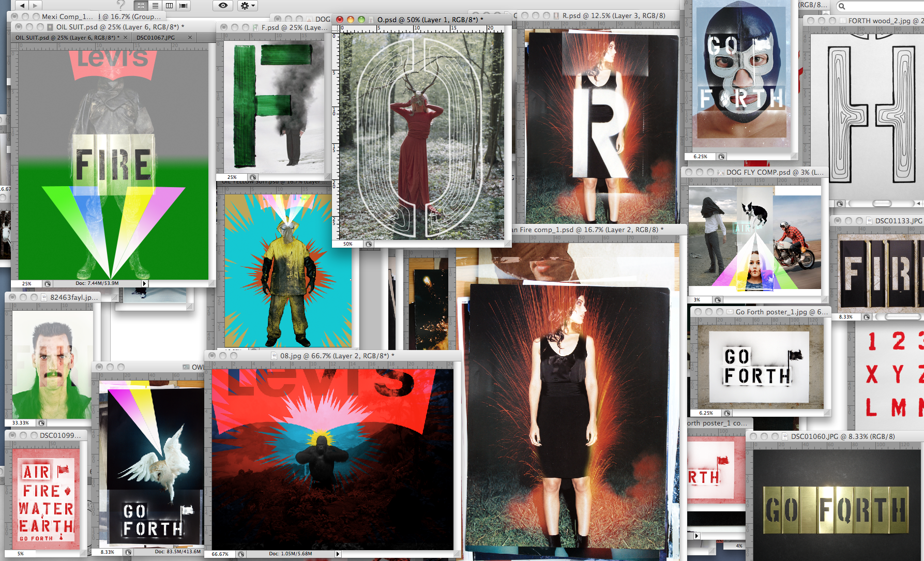Click ruler origin corner in O.psd window

point(335,29)
